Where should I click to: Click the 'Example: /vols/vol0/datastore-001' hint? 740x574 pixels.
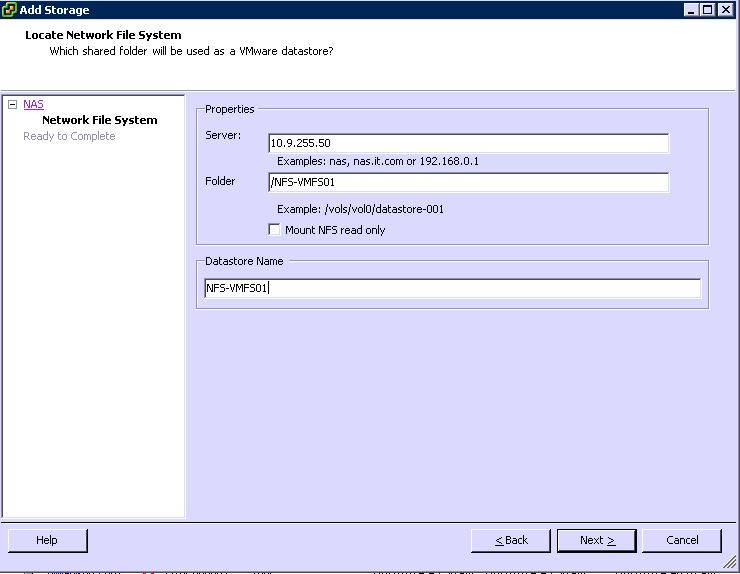click(x=360, y=209)
